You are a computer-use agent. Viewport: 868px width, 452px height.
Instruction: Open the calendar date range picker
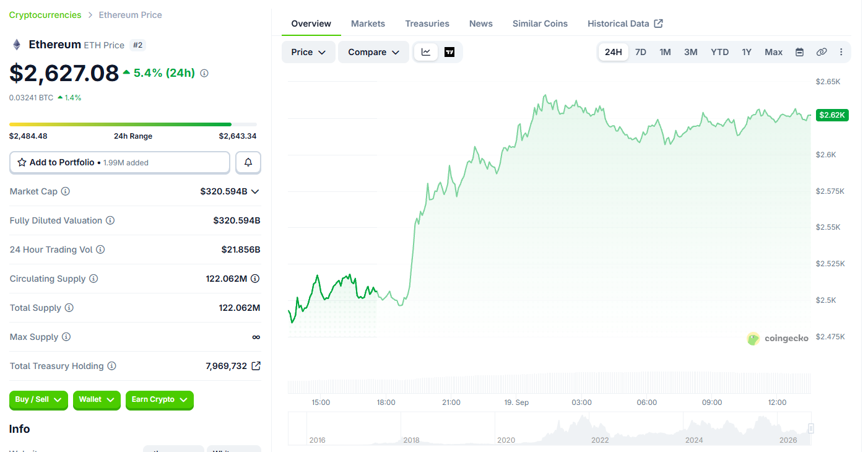click(x=799, y=52)
